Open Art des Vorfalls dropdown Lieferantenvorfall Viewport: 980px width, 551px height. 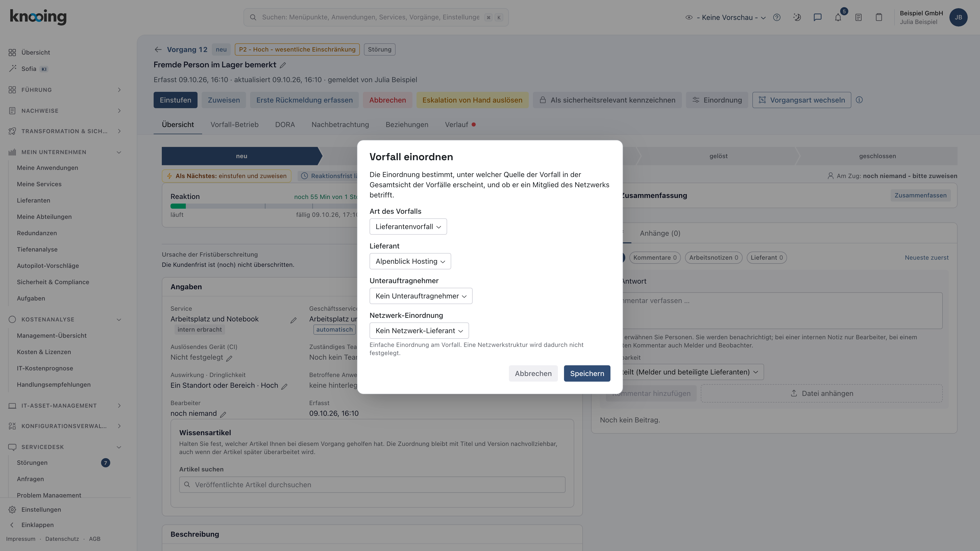(x=408, y=227)
